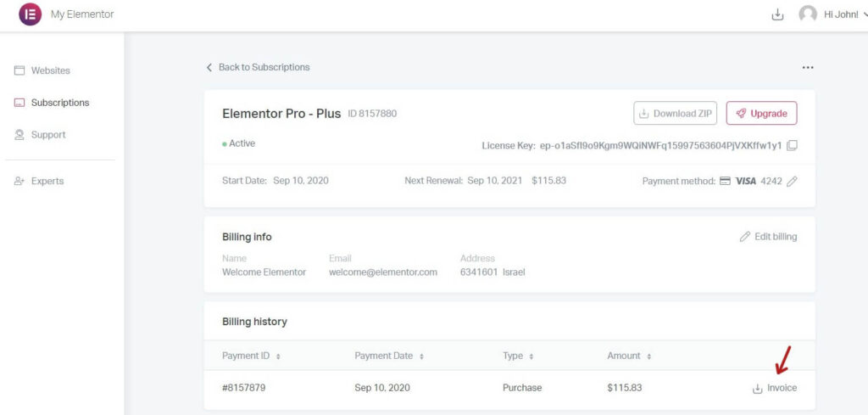The width and height of the screenshot is (868, 415).
Task: Open the three-dot more options menu
Action: point(808,68)
